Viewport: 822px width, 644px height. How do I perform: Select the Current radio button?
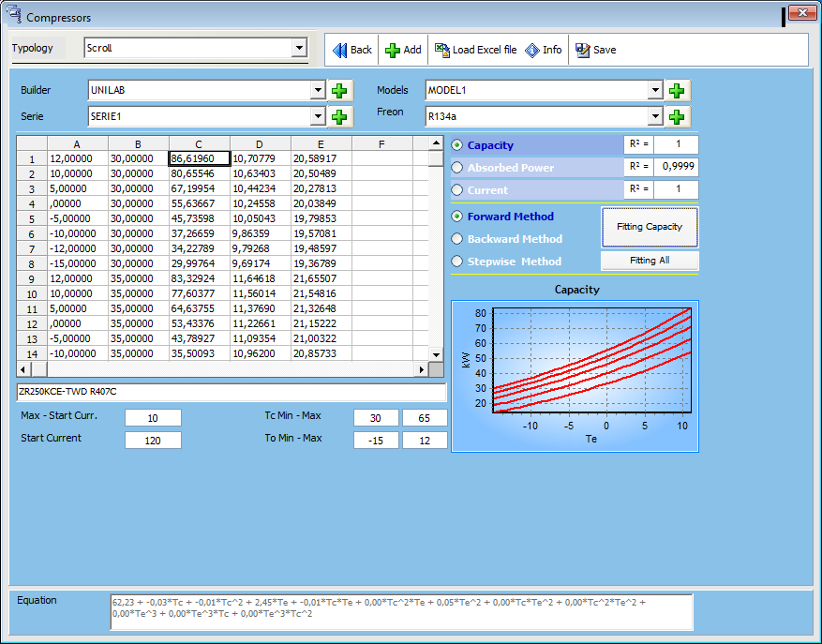point(457,190)
